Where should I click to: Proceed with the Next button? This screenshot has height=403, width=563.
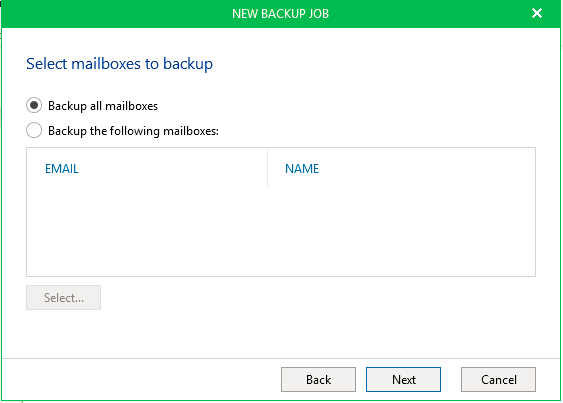point(404,379)
